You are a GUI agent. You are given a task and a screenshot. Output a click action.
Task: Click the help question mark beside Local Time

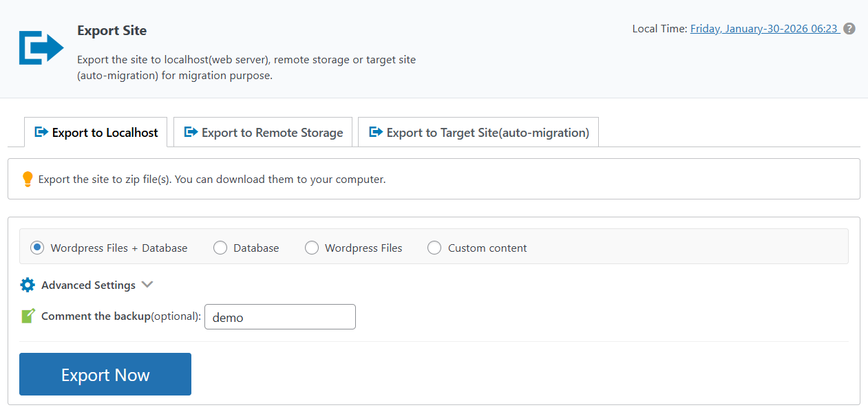point(849,29)
